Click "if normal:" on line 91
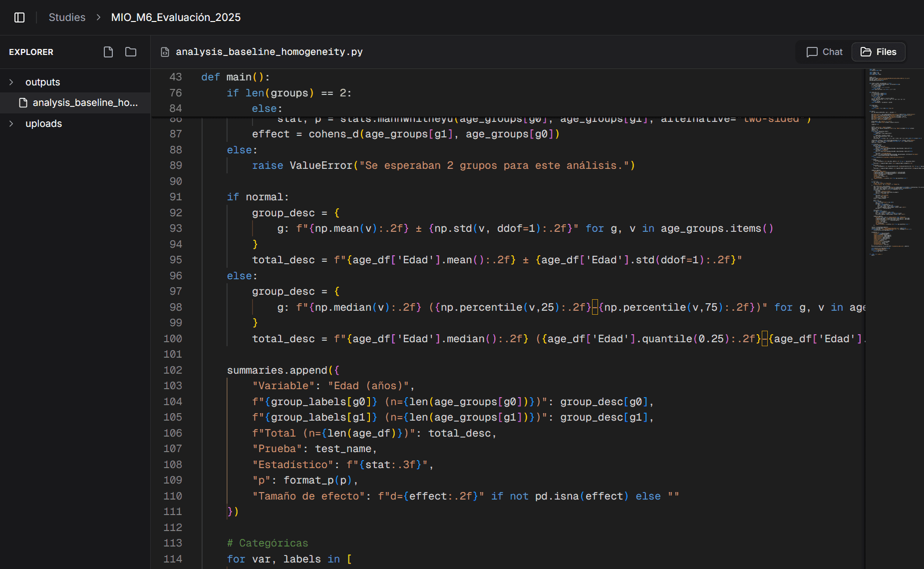924x569 pixels. coord(258,197)
